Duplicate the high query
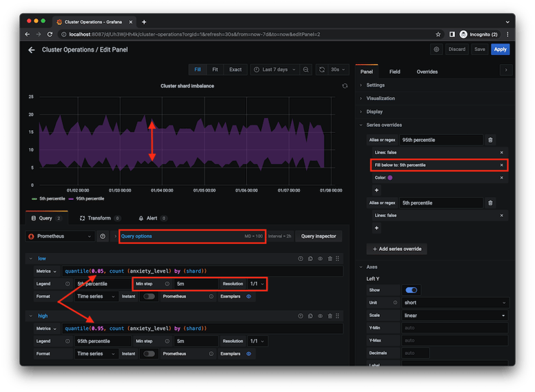The height and width of the screenshot is (392, 535). (310, 316)
